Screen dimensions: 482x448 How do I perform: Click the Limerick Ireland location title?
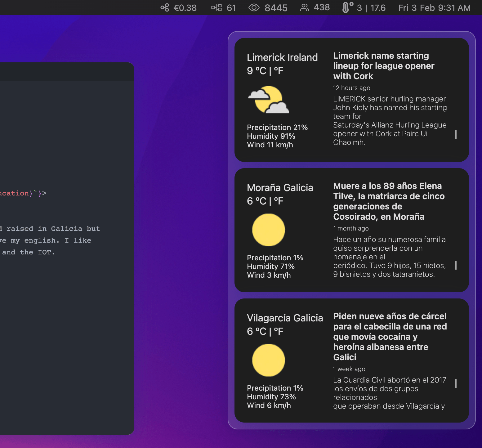tap(282, 57)
